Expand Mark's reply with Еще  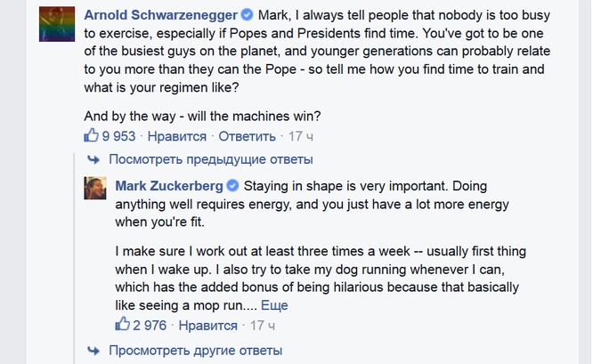[274, 305]
